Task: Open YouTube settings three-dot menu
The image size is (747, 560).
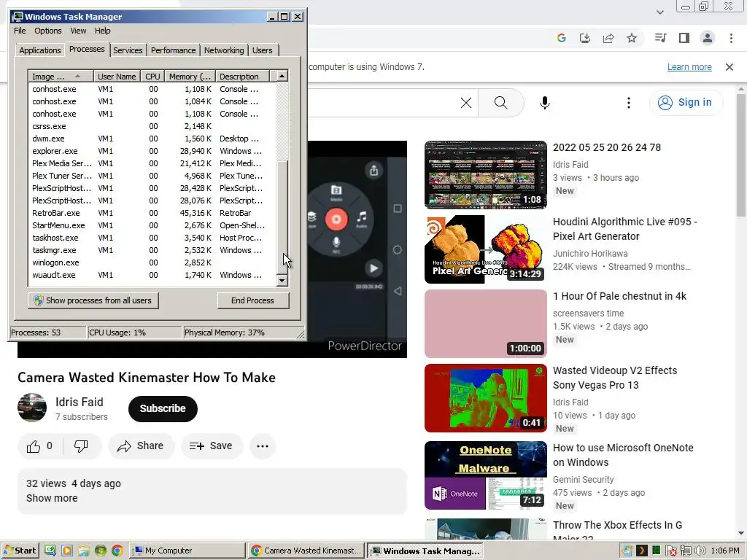Action: tap(629, 102)
